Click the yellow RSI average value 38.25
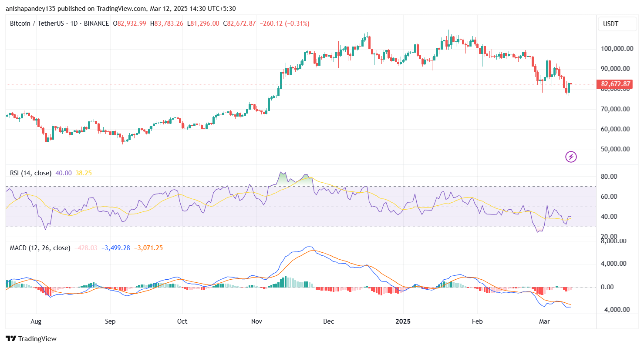The image size is (644, 348). [84, 173]
